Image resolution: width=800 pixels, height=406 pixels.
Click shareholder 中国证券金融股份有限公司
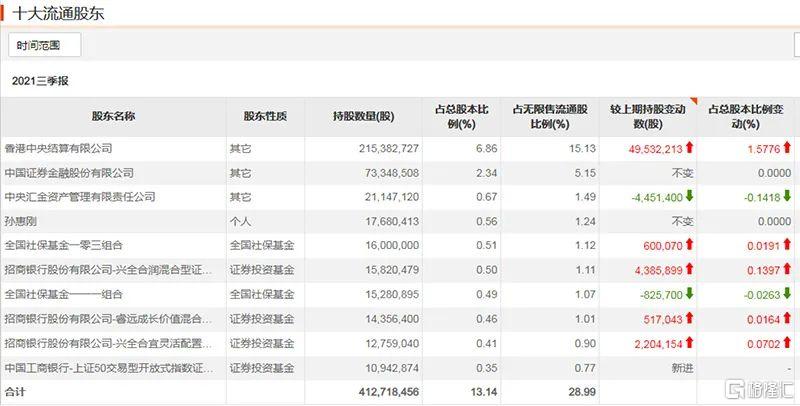coord(69,173)
